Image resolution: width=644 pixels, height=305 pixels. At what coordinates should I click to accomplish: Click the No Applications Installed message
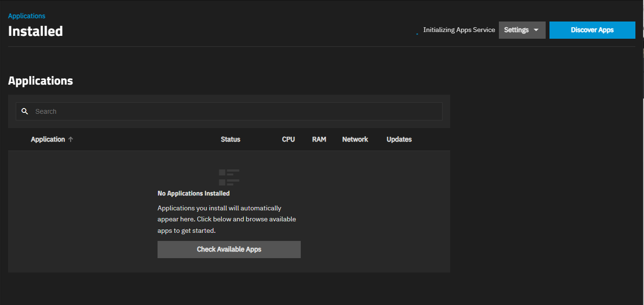[x=193, y=194]
